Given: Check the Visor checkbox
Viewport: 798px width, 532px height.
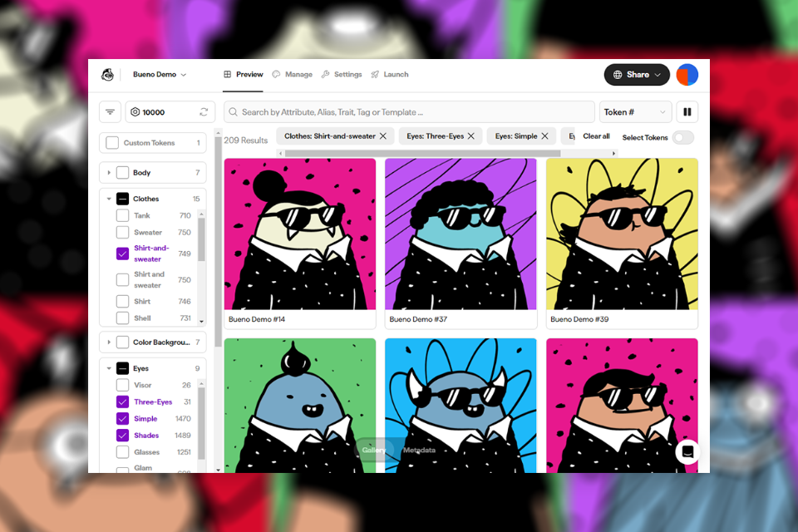Looking at the screenshot, I should pyautogui.click(x=123, y=385).
